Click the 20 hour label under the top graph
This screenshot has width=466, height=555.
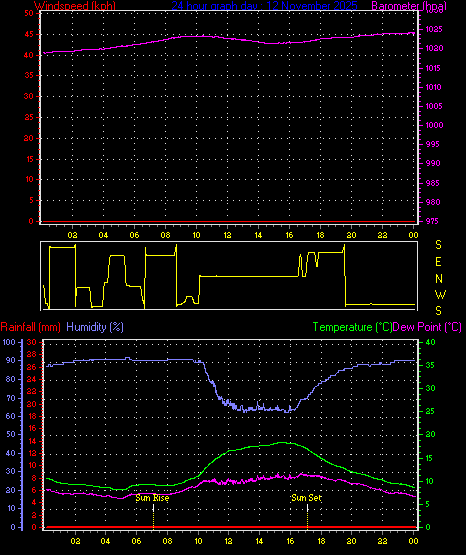pyautogui.click(x=351, y=235)
